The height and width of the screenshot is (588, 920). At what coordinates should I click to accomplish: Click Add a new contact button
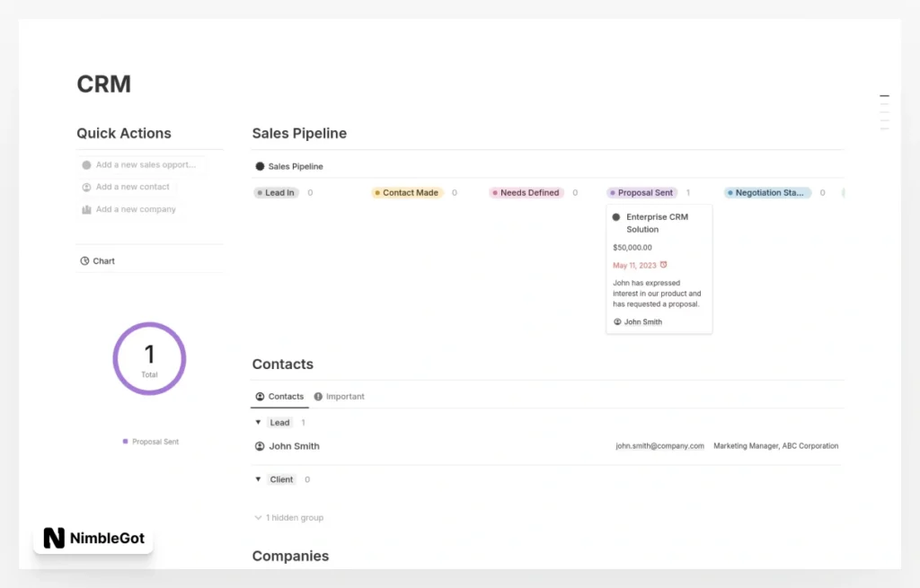(x=127, y=187)
